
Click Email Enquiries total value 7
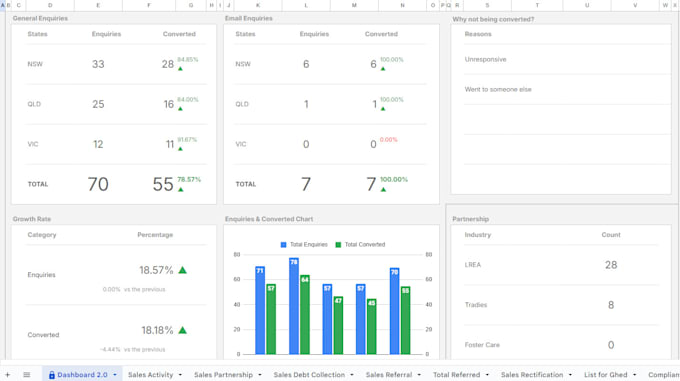coord(306,184)
